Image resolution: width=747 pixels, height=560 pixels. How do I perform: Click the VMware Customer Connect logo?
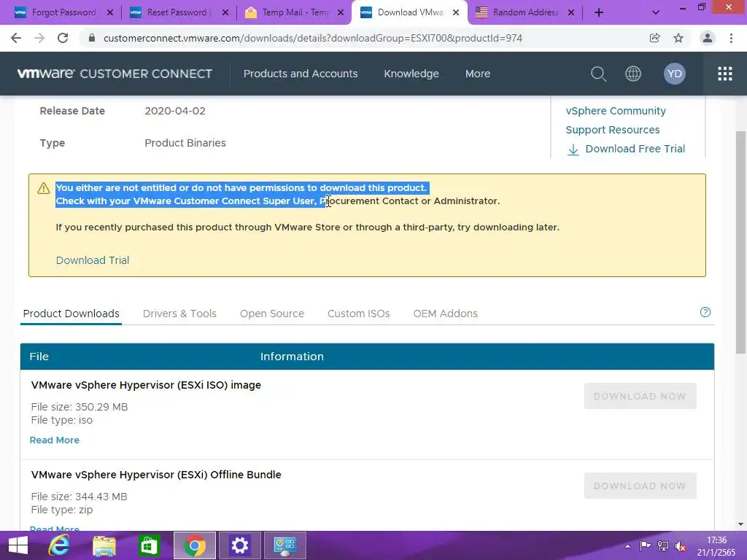(x=115, y=74)
